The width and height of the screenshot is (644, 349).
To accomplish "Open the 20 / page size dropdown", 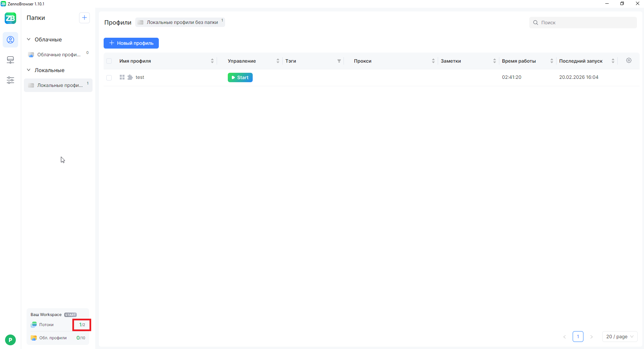I will [x=620, y=337].
